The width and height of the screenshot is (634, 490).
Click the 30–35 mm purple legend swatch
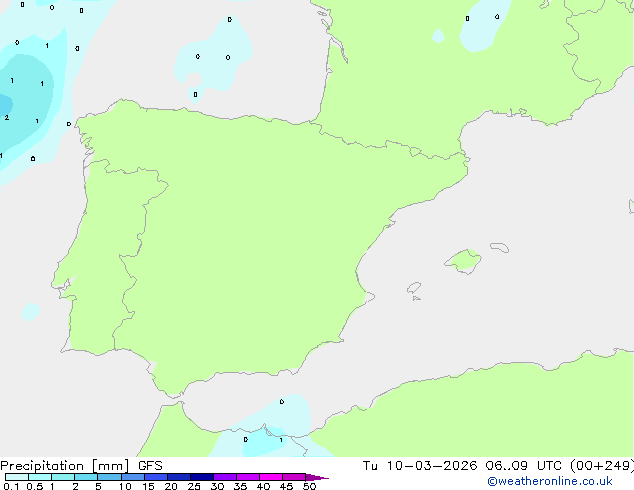225,477
